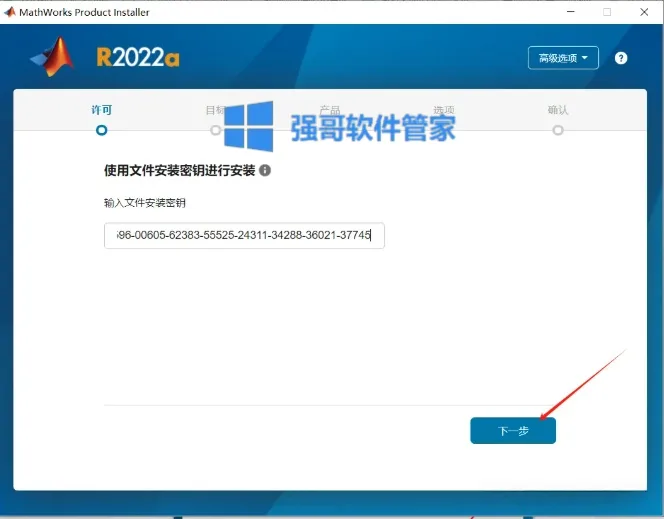Click the R2022a release label
664x519 pixels.
tap(138, 58)
